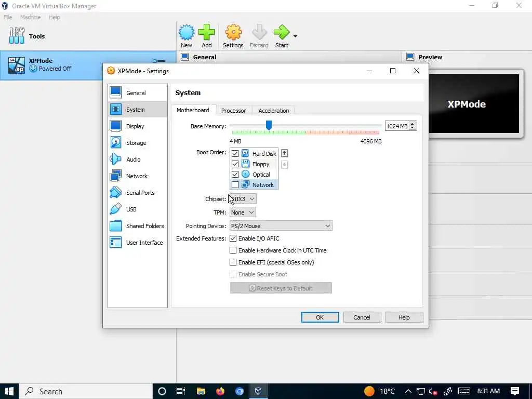Enable Hardware Clock in UTC Time

click(233, 250)
